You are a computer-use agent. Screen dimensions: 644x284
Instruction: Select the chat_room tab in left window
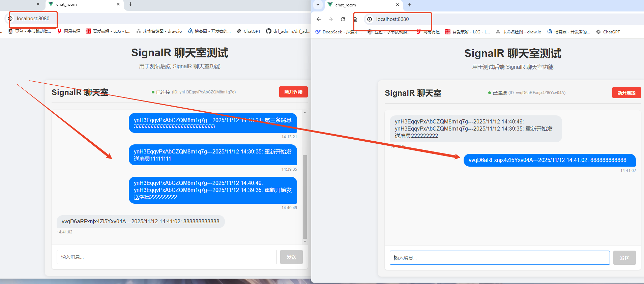point(84,4)
